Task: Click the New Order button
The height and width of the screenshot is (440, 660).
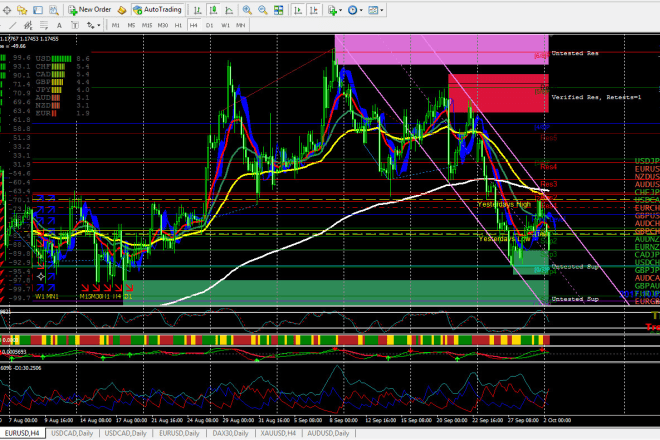Action: coord(90,10)
